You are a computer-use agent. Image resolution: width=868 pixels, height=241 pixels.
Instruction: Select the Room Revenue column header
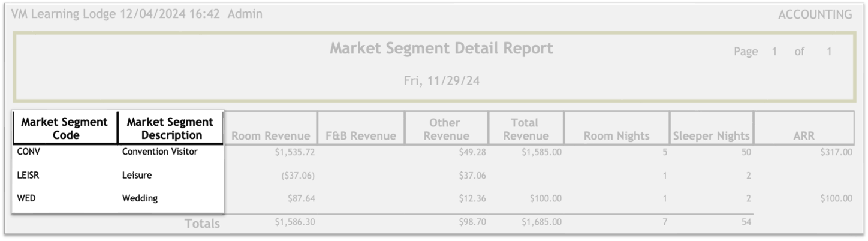pos(271,136)
